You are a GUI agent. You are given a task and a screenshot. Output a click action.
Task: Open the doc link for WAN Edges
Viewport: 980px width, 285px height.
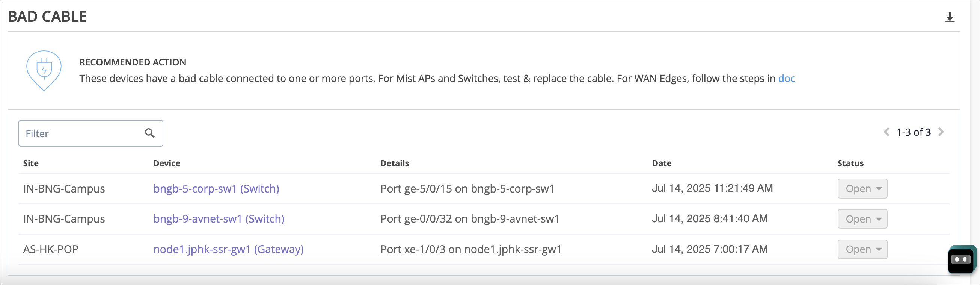point(786,79)
